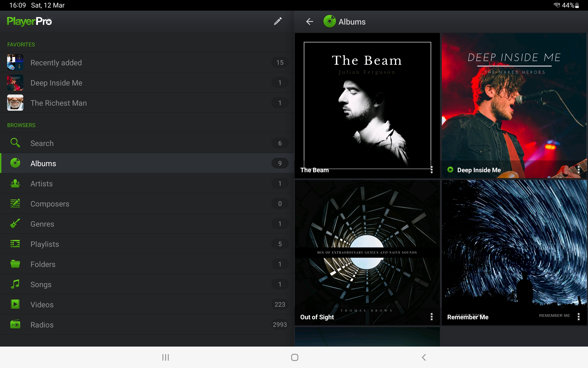Open the Search magnifier icon
Screen dimensions: 588x368
pos(15,143)
